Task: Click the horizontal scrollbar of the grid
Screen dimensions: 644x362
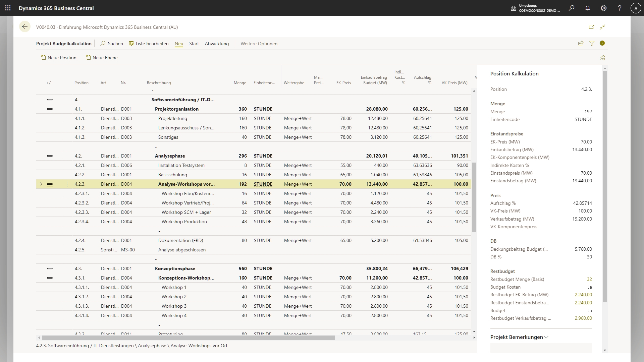Action: [188, 338]
